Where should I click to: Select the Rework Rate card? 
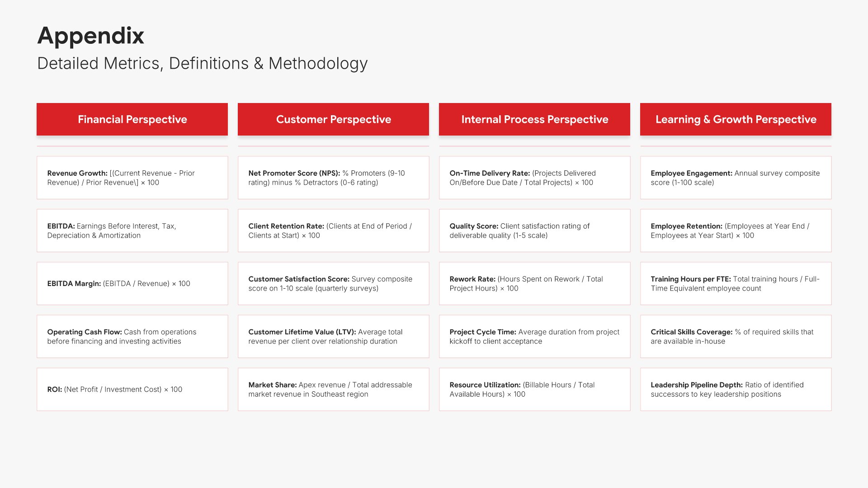(534, 283)
